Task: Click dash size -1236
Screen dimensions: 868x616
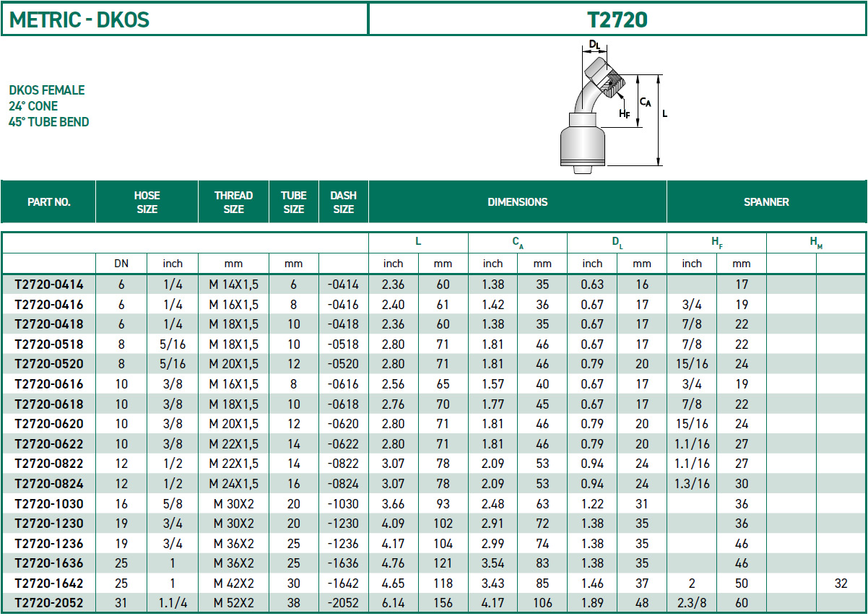Action: coord(344,544)
